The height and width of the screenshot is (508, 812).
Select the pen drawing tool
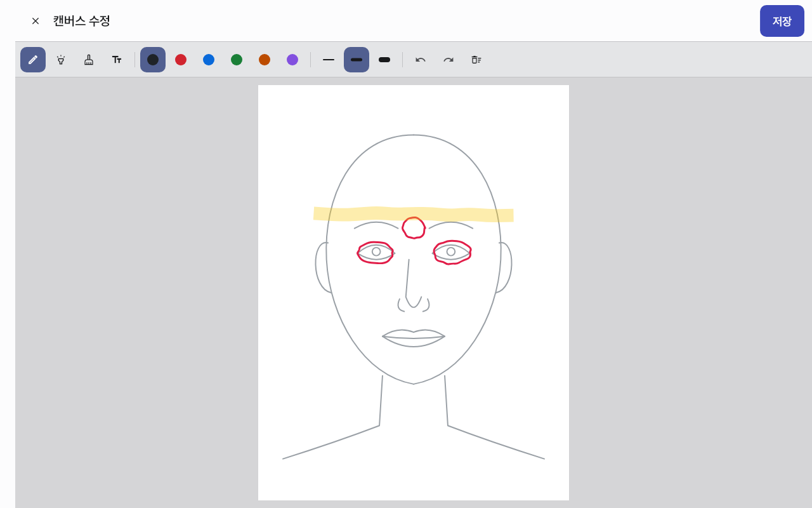[x=33, y=60]
